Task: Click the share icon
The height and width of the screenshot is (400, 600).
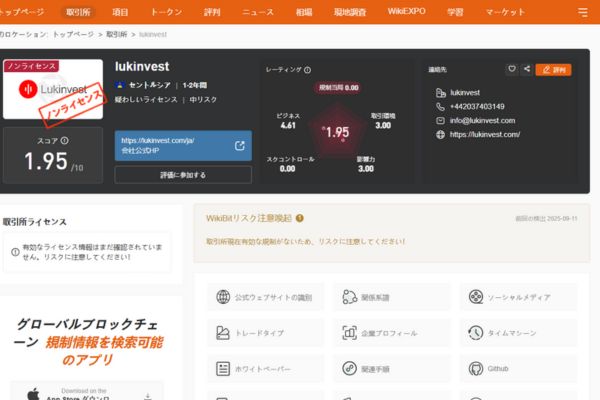Action: (x=527, y=69)
